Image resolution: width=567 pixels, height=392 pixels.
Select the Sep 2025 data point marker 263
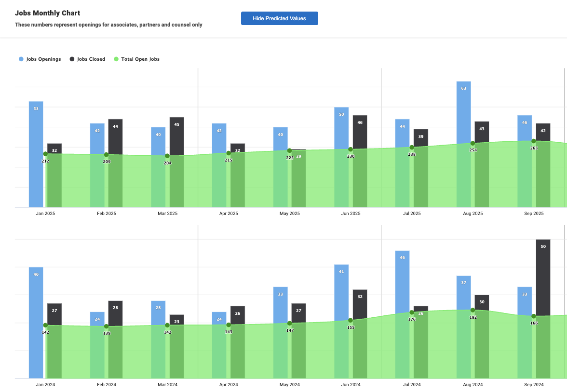(x=534, y=141)
